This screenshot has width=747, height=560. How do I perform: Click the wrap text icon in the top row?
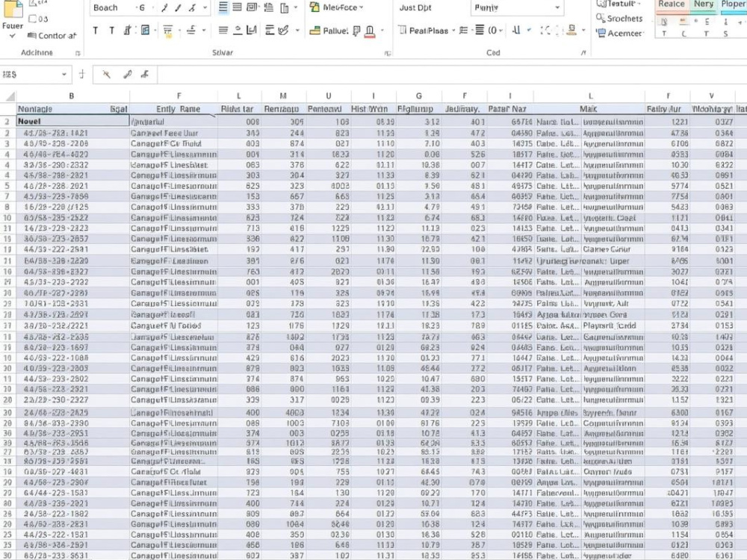point(252,7)
